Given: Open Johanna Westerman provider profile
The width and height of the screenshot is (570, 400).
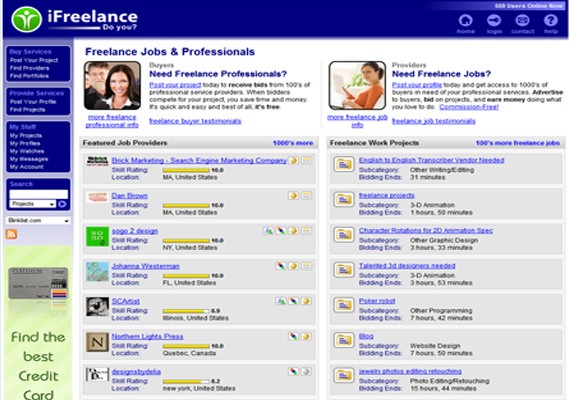Looking at the screenshot, I should (x=145, y=266).
